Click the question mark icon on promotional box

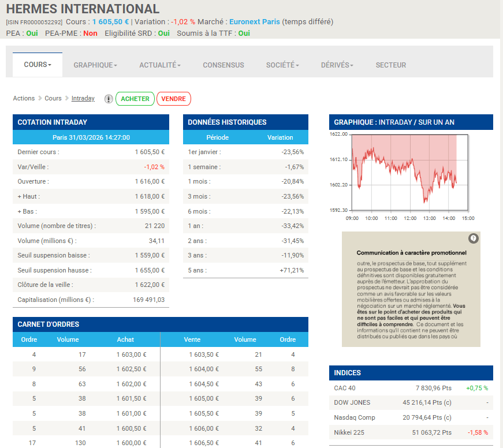(x=473, y=238)
